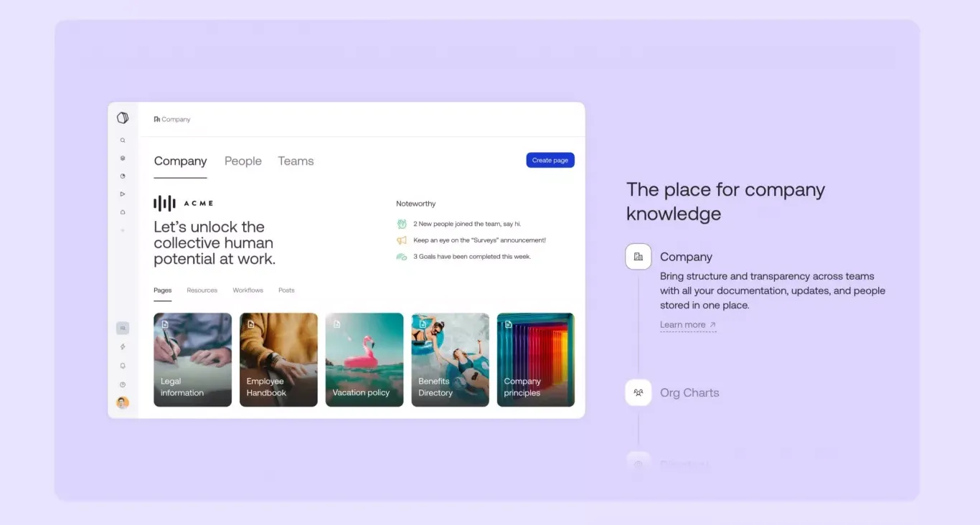Open the Employee Handbook page card

coord(278,359)
